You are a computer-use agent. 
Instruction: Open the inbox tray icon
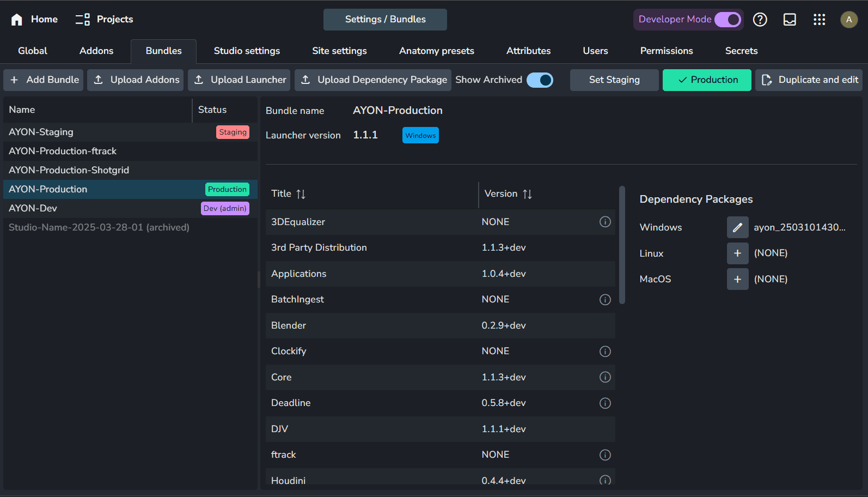(x=790, y=20)
